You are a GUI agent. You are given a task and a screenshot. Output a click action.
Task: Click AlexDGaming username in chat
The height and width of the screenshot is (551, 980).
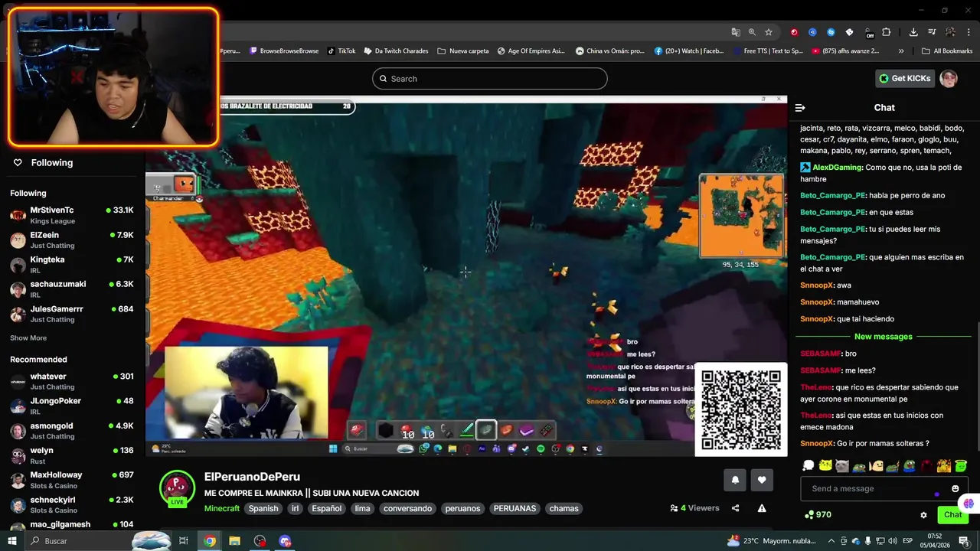pos(838,167)
